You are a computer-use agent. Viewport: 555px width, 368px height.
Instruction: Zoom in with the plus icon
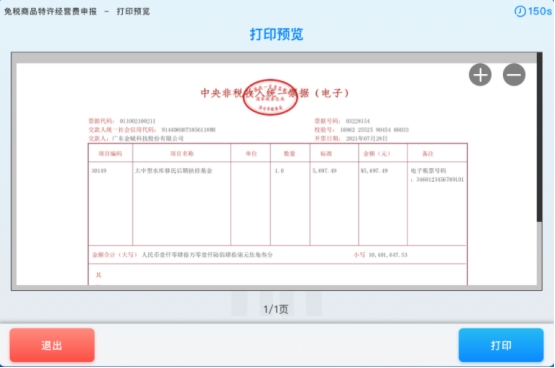click(x=480, y=75)
